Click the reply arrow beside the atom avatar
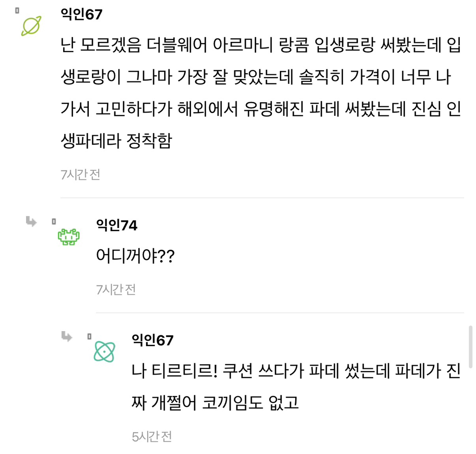476x454 pixels. tap(67, 336)
